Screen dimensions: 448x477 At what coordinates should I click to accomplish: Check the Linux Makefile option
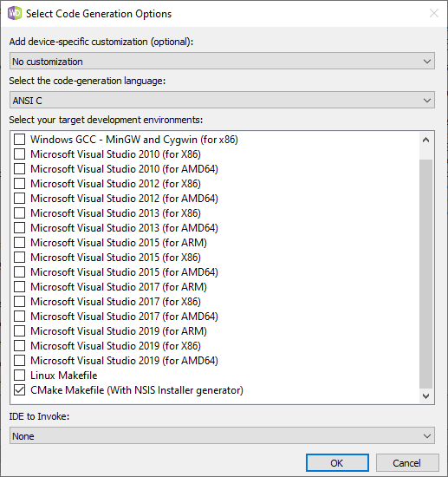pyautogui.click(x=19, y=376)
